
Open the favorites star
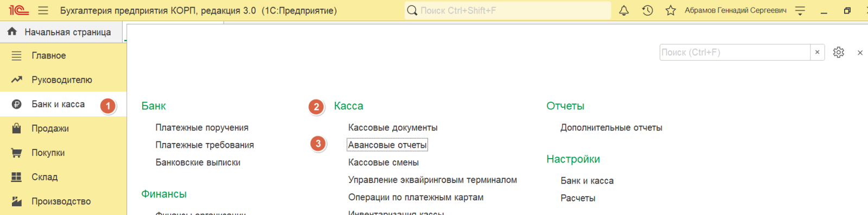(671, 10)
